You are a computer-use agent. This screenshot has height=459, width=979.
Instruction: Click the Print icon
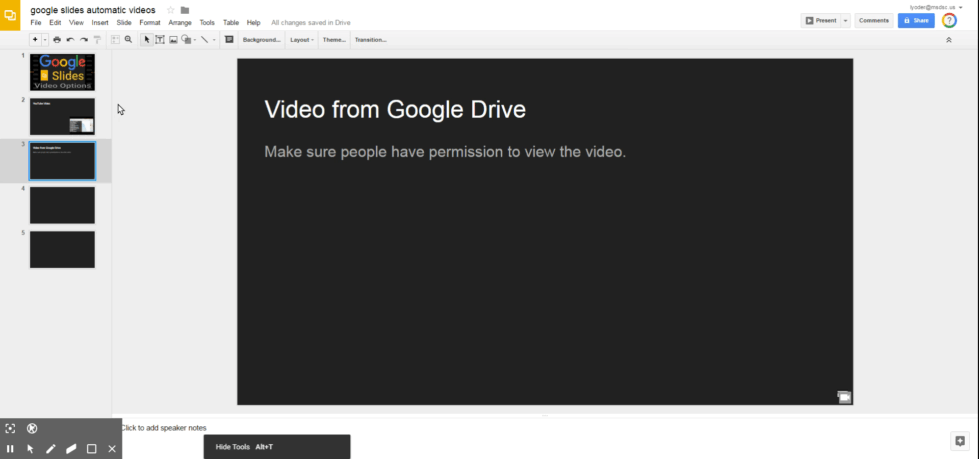click(x=57, y=39)
